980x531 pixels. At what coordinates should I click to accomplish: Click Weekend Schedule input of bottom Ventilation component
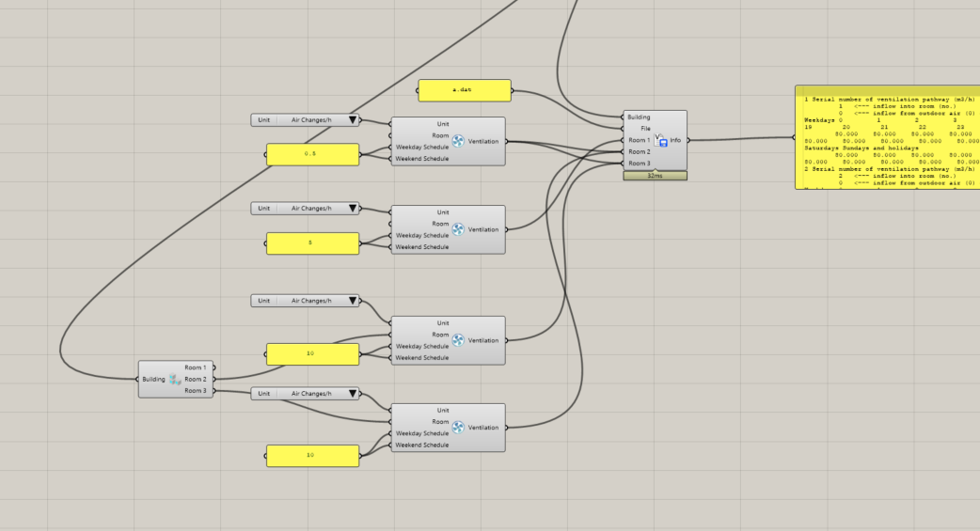tap(422, 445)
